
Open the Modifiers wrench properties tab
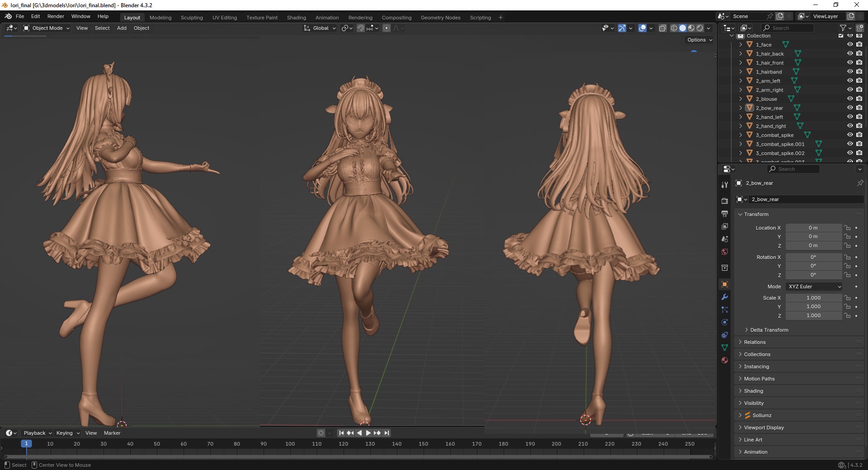pyautogui.click(x=725, y=297)
